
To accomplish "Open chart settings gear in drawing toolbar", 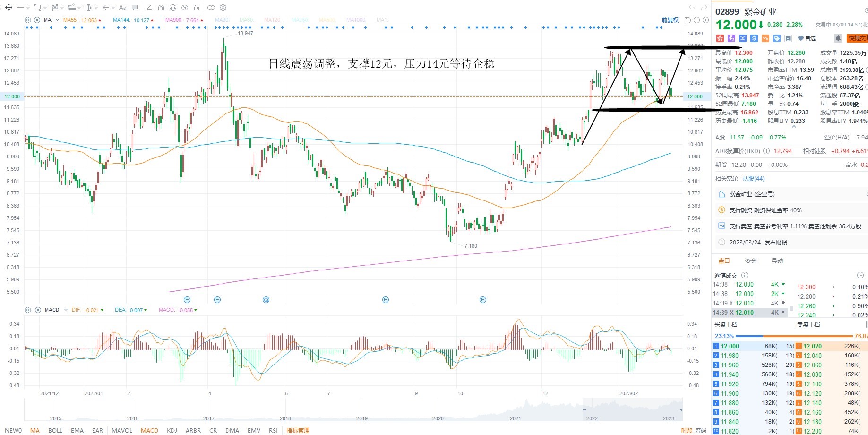I will (223, 8).
